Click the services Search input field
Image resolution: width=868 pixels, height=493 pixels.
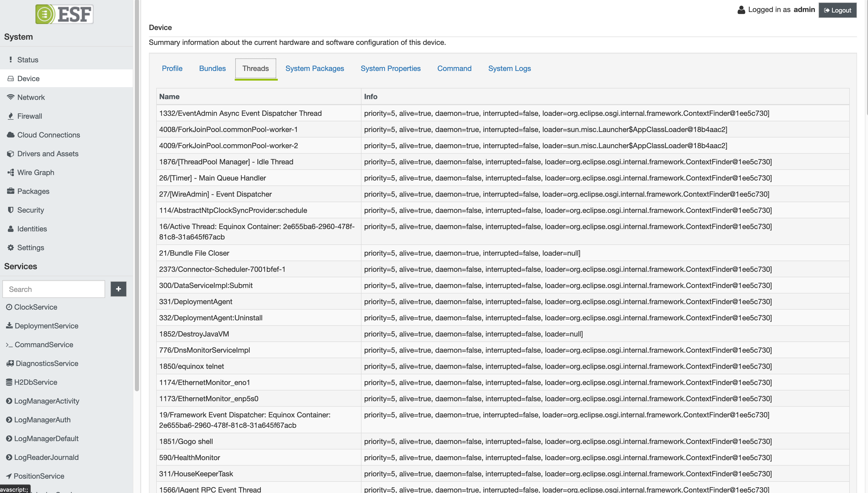click(54, 289)
